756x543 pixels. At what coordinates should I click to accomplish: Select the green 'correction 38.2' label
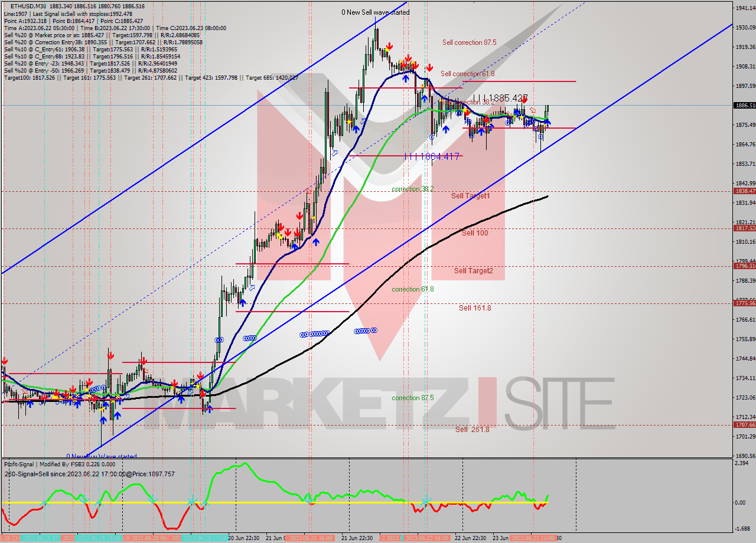413,189
